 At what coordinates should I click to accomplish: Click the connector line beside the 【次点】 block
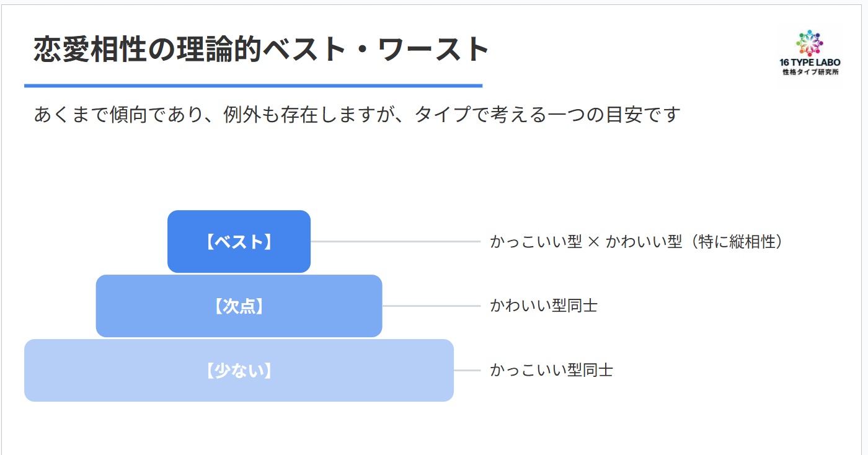(x=431, y=306)
